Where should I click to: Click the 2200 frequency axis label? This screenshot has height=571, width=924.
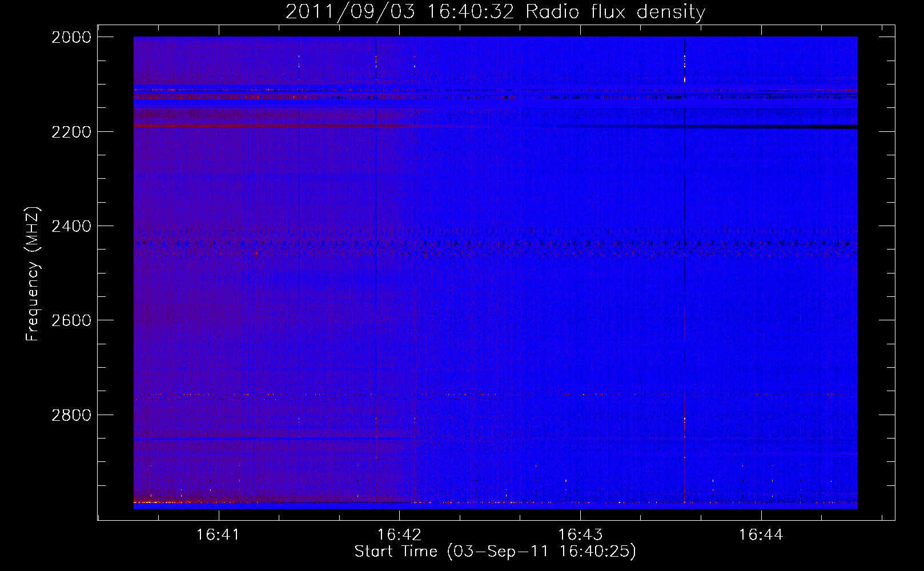[x=71, y=132]
